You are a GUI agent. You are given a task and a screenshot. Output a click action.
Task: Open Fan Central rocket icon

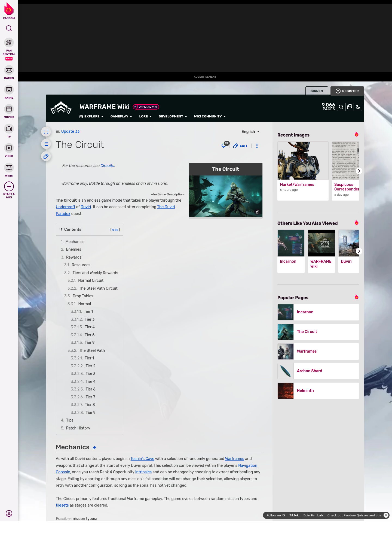pyautogui.click(x=9, y=43)
